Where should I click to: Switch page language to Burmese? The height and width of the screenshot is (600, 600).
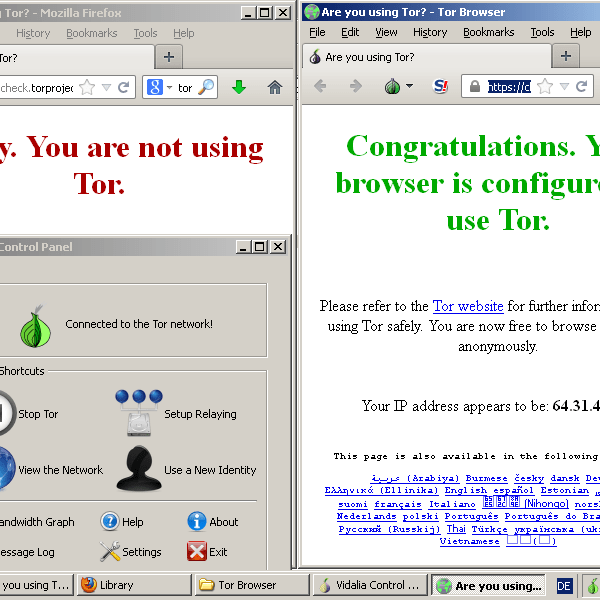[x=486, y=478]
